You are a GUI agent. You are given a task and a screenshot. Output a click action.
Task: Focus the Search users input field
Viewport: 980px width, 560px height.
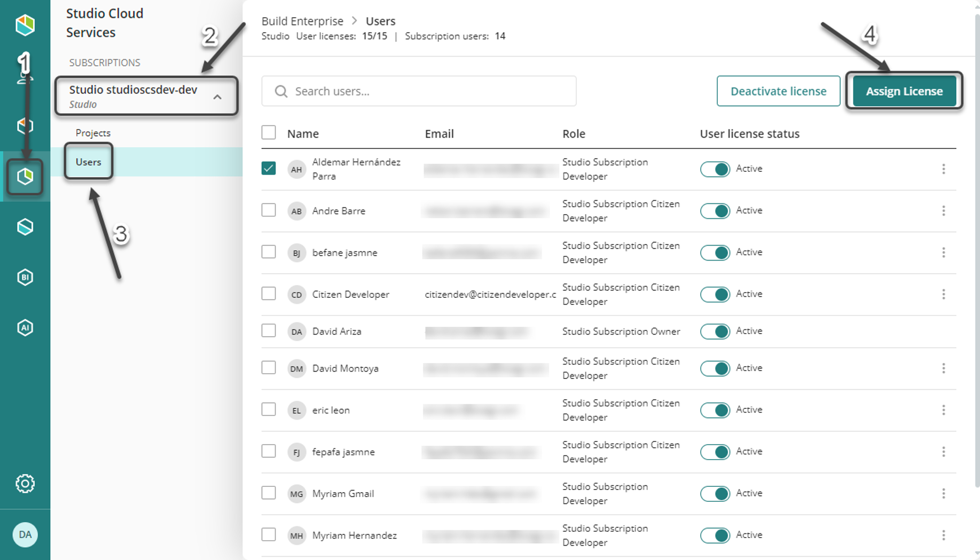click(419, 91)
